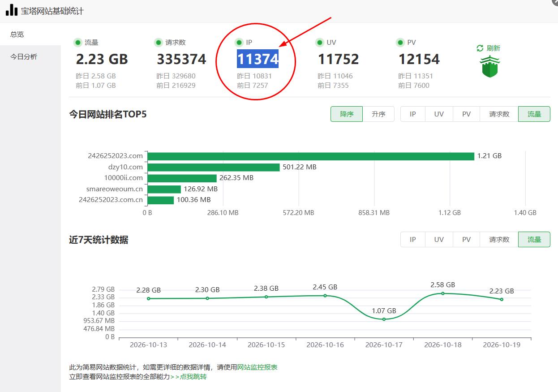The width and height of the screenshot is (558, 392).
Task: Select 流量 in 近7天统计数据 chart
Action: point(534,239)
